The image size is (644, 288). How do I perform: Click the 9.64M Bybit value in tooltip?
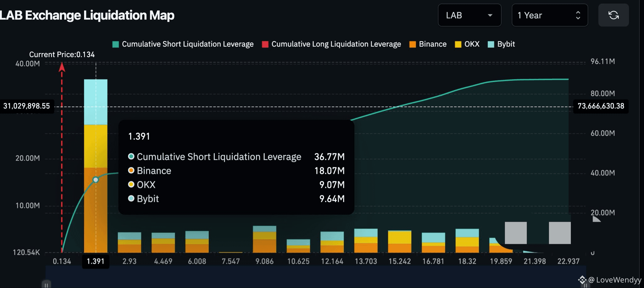tap(332, 199)
